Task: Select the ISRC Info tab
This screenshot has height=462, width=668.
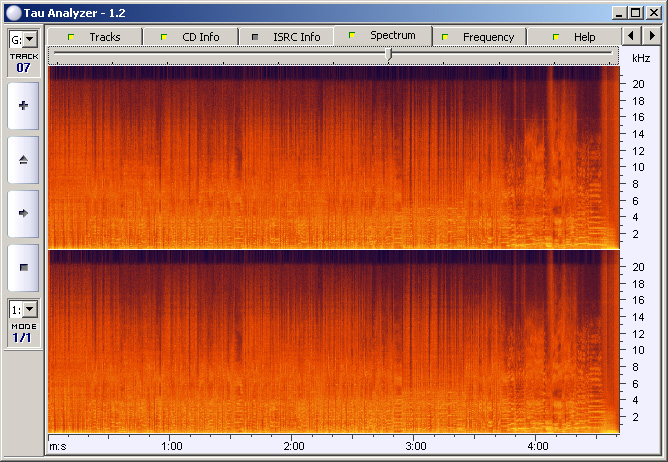Action: [286, 37]
